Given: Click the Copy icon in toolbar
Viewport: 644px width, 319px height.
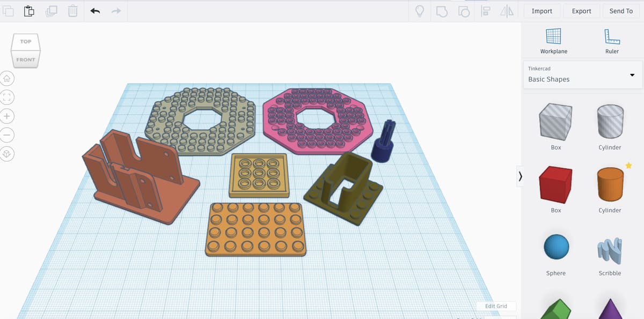Looking at the screenshot, I should pyautogui.click(x=8, y=11).
